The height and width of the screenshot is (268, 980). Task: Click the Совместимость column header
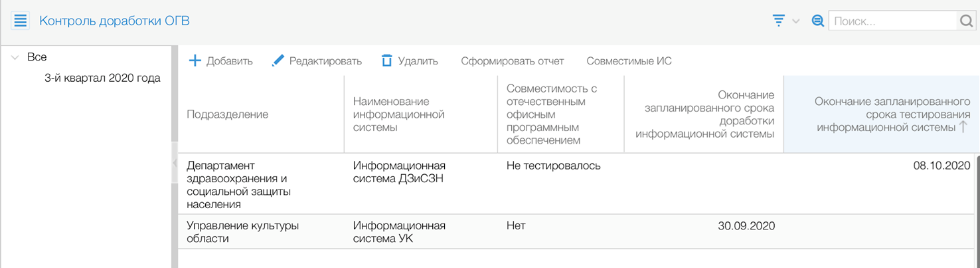tap(552, 114)
